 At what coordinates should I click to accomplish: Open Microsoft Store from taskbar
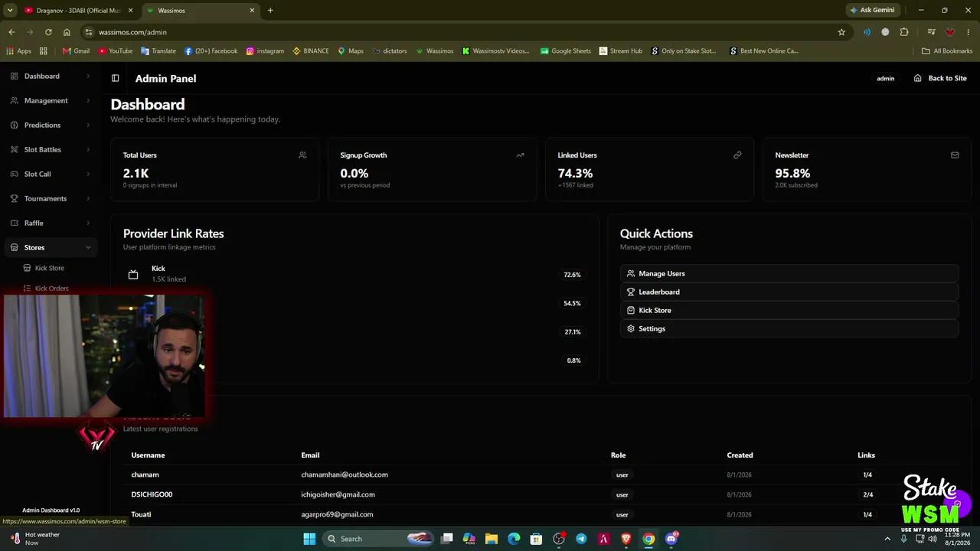536,539
